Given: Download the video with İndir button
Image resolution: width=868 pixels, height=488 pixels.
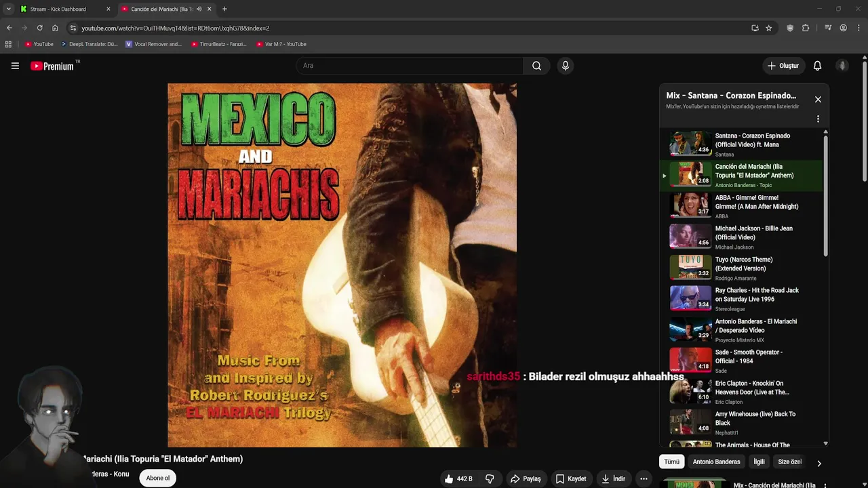Looking at the screenshot, I should point(613,479).
